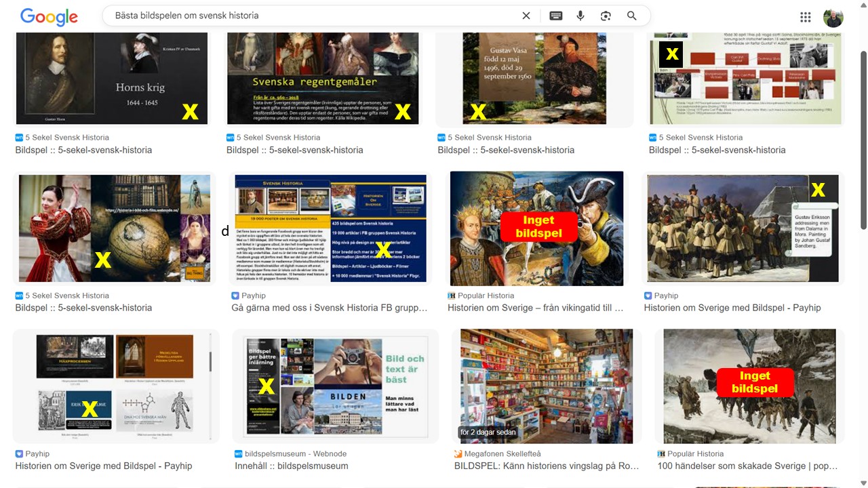Open the 'Bildspel' title under Svenska regentgemåler image
This screenshot has height=488, width=868.
click(x=295, y=150)
